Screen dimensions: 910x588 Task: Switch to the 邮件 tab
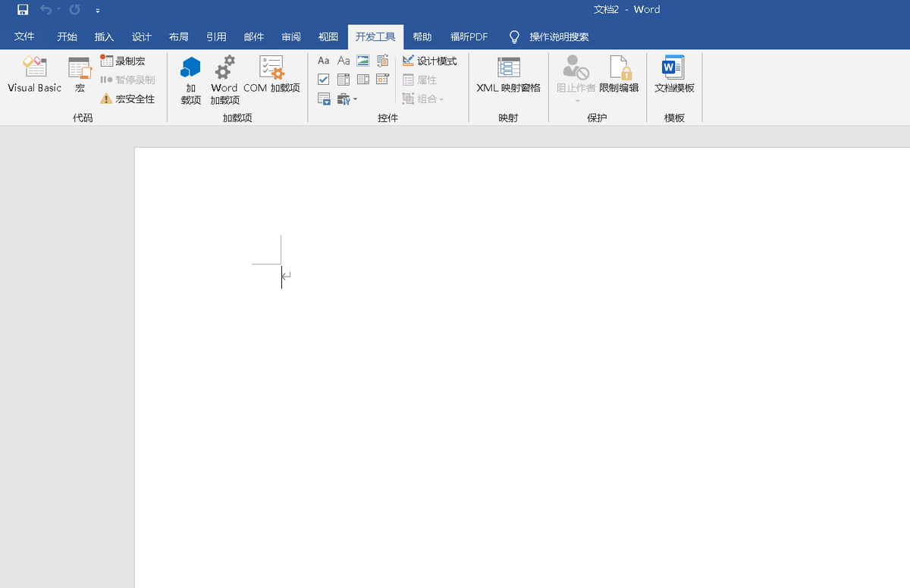tap(254, 36)
